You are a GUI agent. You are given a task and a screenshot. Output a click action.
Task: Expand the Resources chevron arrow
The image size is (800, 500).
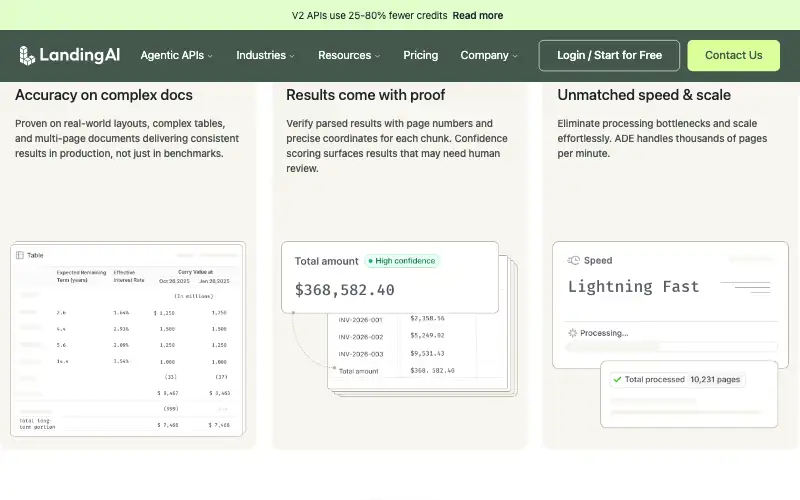[x=378, y=56]
